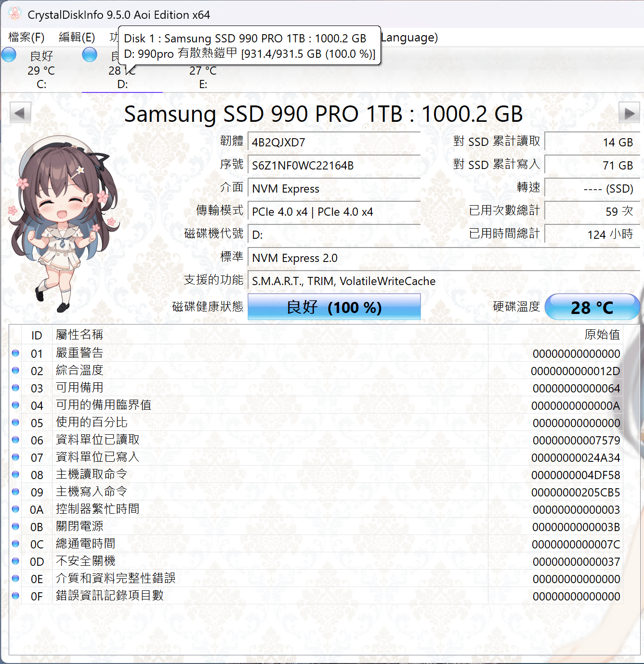Viewport: 644px width, 664px height.
Task: Click the 28 °C temperature button
Action: tap(592, 307)
